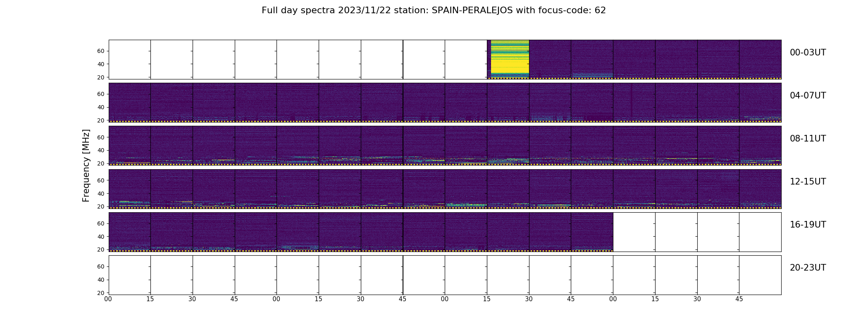
Task: Click 60 MHz tick of the 20-23UT row
Action: 101,266
